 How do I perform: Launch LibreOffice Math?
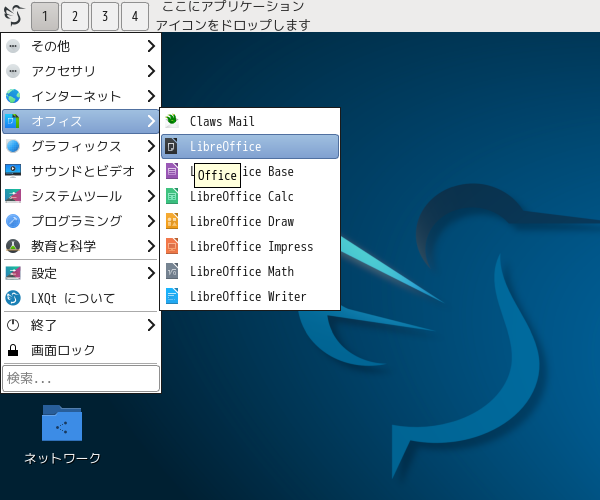250,271
